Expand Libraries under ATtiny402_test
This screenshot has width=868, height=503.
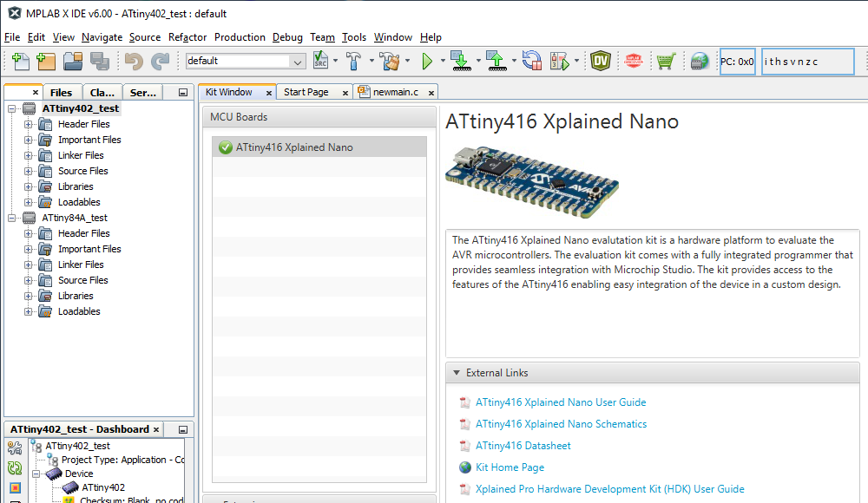click(28, 187)
